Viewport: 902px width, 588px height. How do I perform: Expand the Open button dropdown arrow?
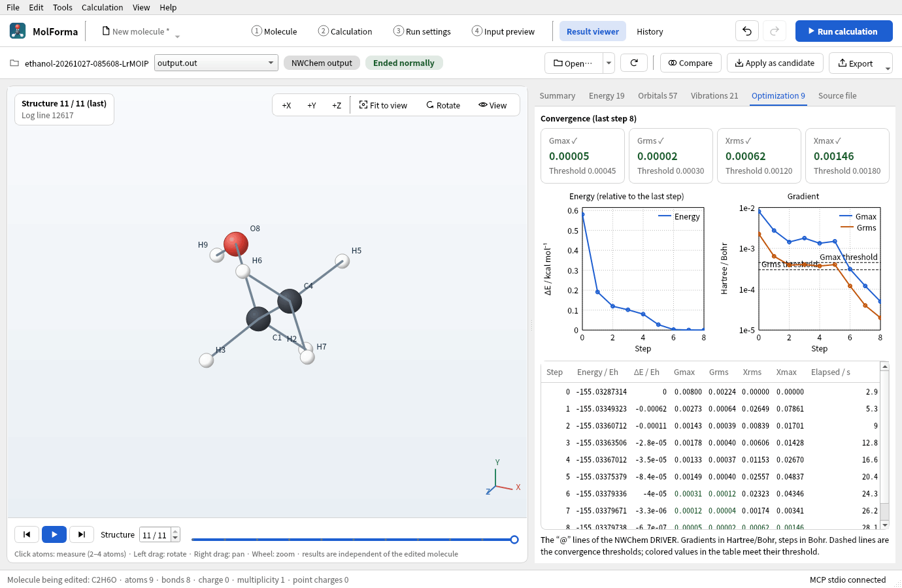pyautogui.click(x=609, y=63)
